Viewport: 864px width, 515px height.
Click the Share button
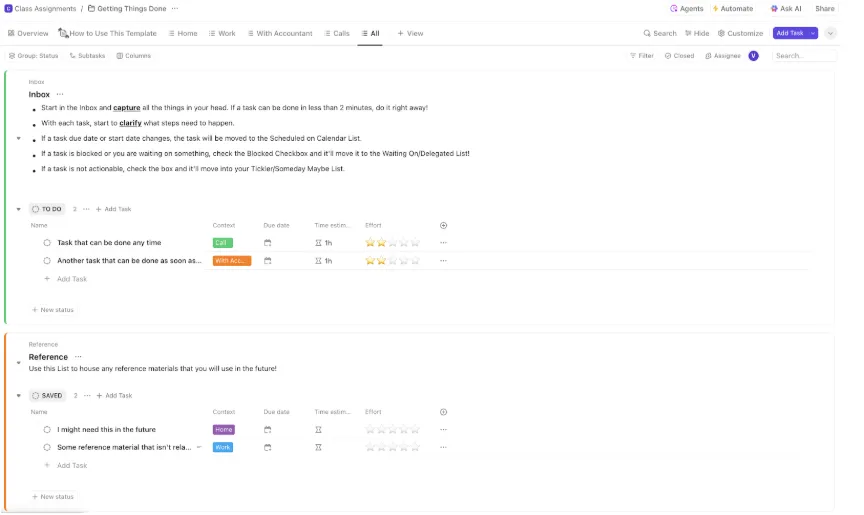pyautogui.click(x=824, y=9)
